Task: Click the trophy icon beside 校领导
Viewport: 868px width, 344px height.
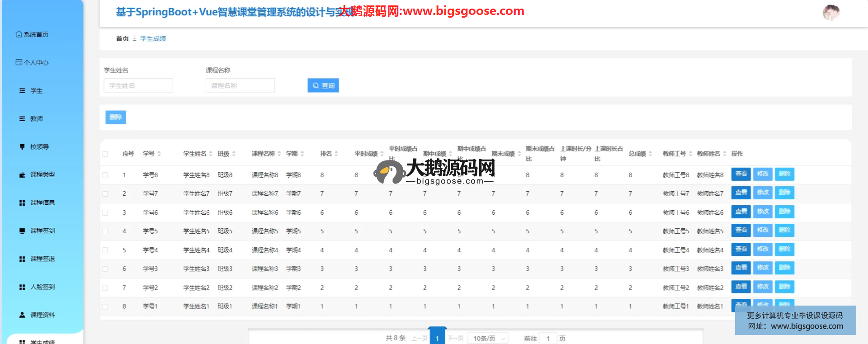Action: click(x=22, y=147)
